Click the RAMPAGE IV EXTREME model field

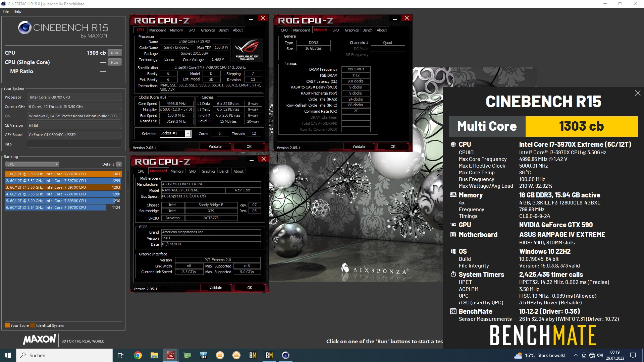coord(193,190)
